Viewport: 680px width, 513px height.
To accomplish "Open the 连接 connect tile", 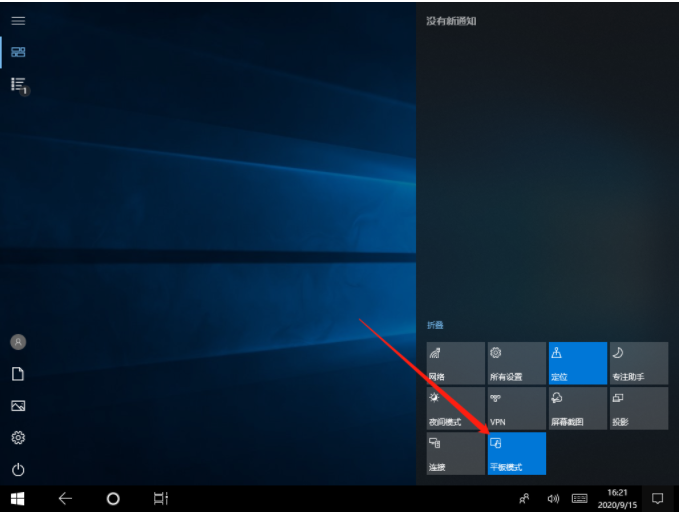I will [456, 454].
